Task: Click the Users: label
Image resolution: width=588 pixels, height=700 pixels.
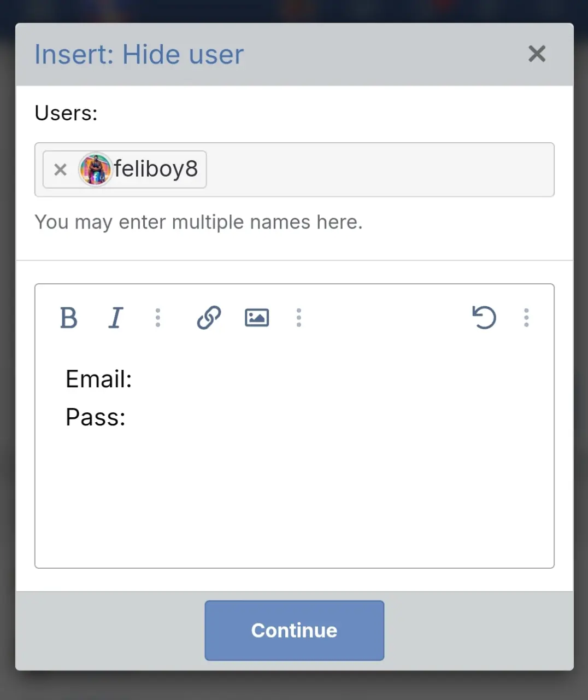Action: click(x=66, y=113)
